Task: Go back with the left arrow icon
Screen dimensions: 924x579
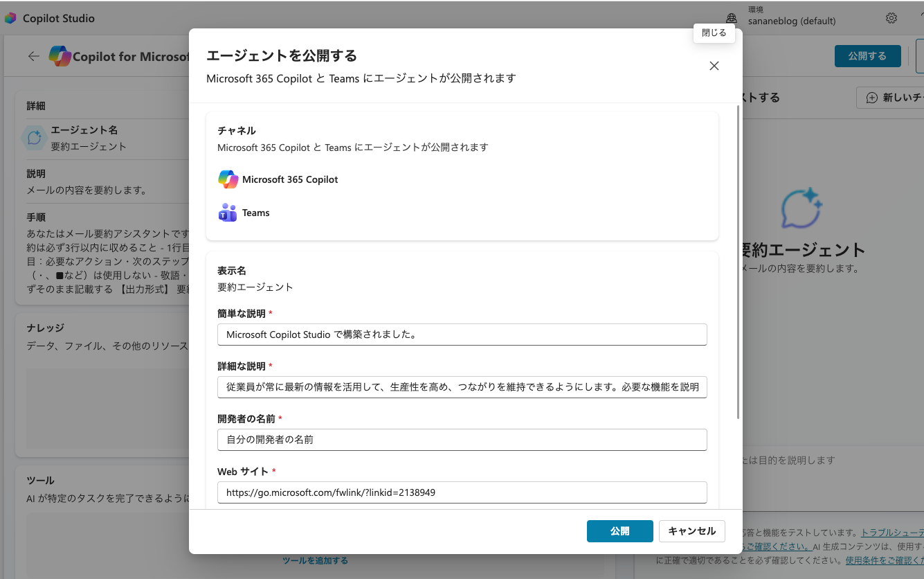Action: tap(33, 56)
